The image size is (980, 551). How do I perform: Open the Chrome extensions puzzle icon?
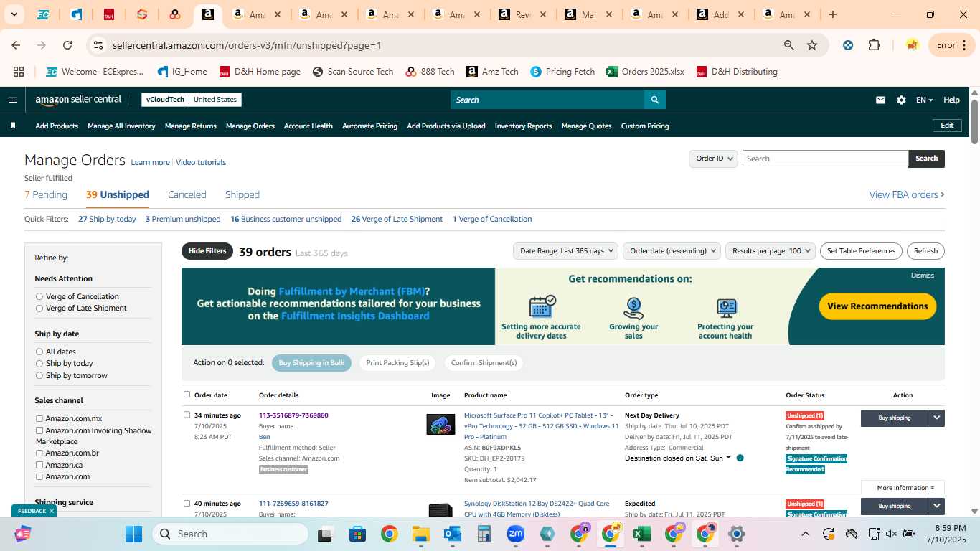click(x=874, y=45)
